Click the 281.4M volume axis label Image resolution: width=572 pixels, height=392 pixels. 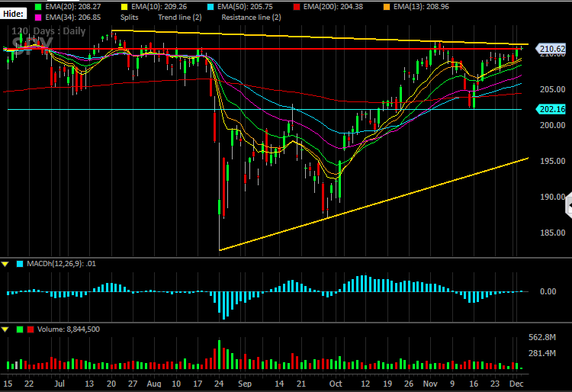pos(542,353)
